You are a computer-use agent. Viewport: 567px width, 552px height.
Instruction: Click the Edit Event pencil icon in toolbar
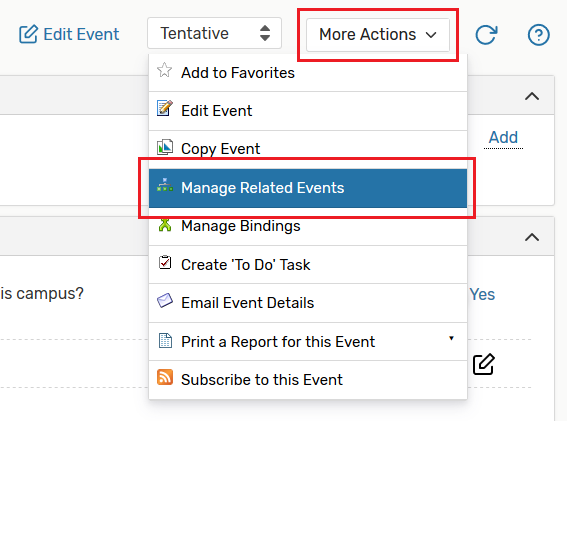click(28, 34)
